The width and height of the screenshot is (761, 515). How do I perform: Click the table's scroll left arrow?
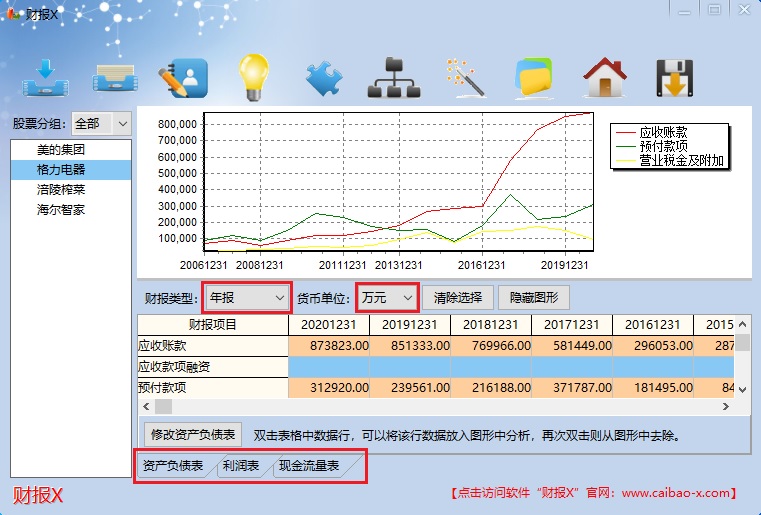[146, 406]
